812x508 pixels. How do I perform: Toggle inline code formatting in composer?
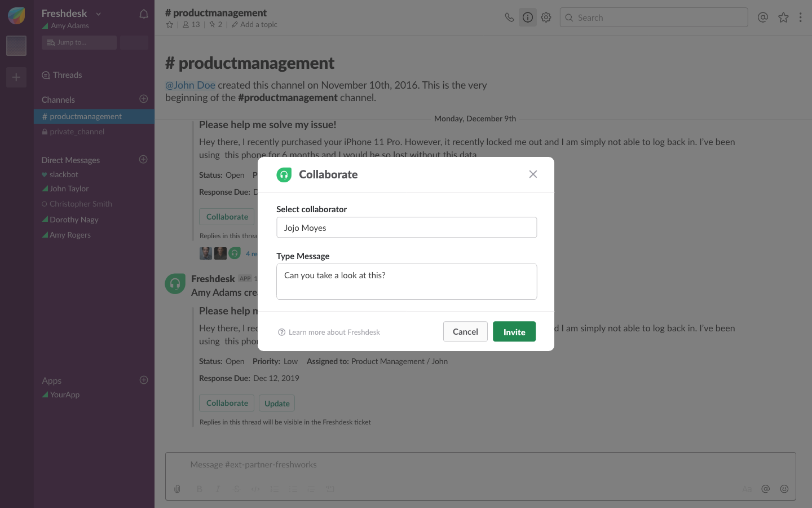(x=255, y=489)
